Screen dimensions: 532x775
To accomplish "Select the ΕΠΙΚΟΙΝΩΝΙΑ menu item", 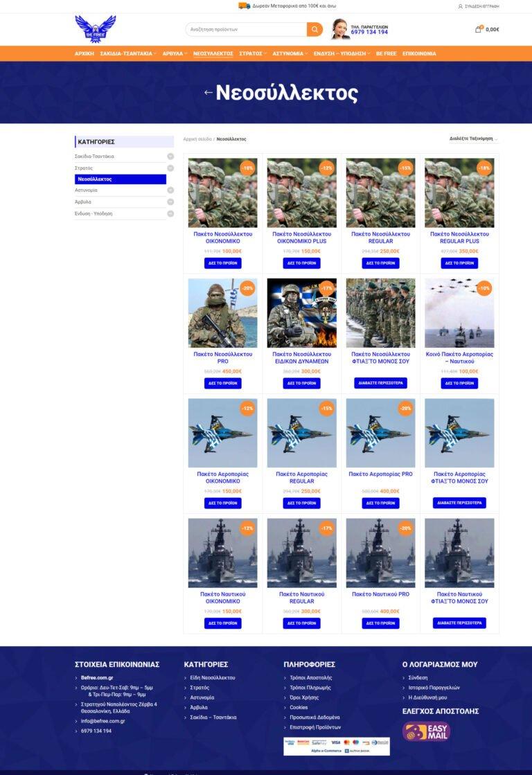I will click(x=419, y=53).
